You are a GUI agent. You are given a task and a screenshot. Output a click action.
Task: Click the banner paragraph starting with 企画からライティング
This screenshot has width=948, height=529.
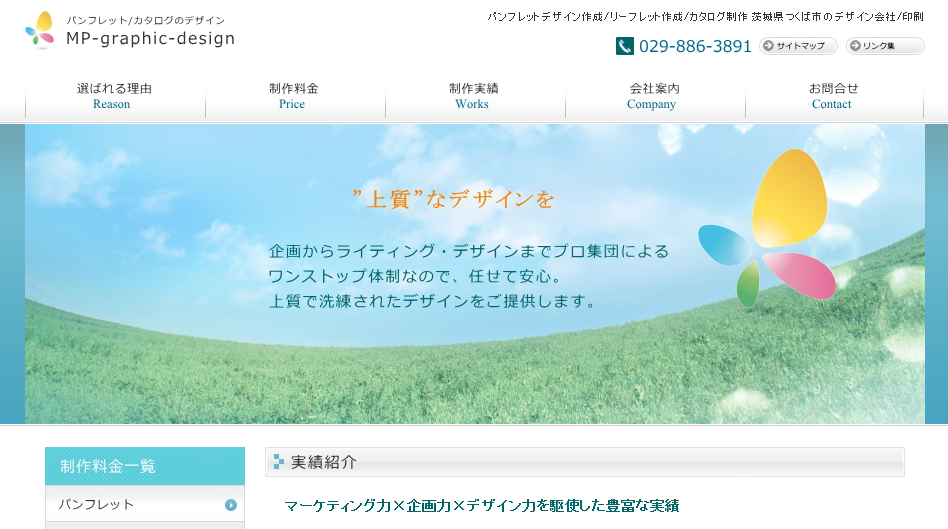point(468,275)
